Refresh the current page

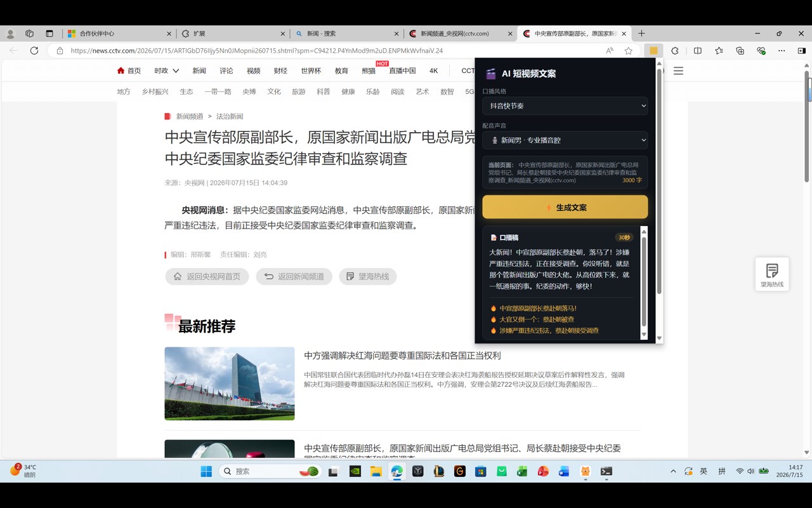point(34,51)
